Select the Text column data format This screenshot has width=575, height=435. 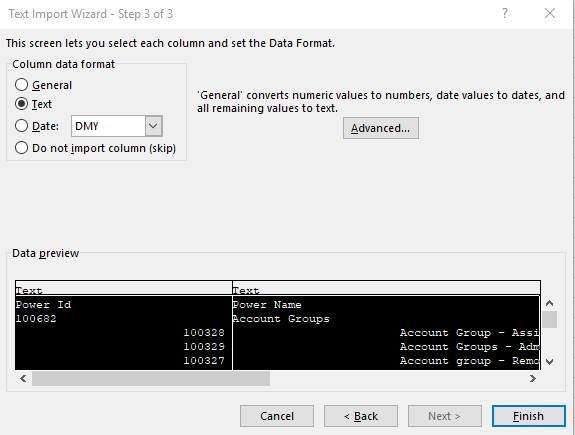click(x=21, y=104)
